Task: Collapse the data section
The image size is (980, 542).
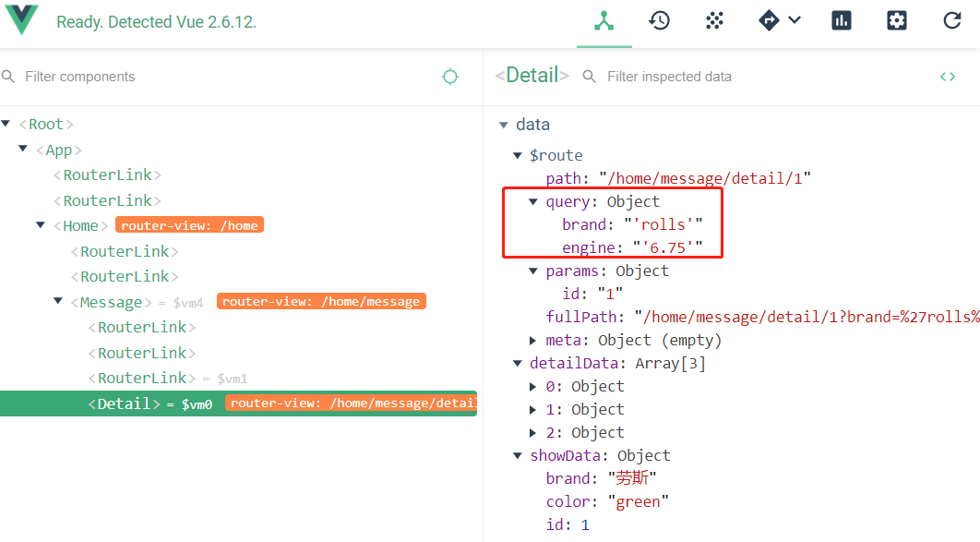Action: (x=504, y=125)
